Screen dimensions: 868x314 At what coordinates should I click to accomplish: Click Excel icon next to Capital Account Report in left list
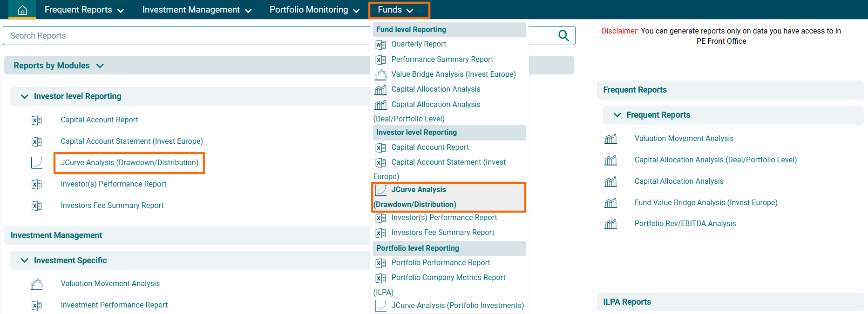click(37, 120)
